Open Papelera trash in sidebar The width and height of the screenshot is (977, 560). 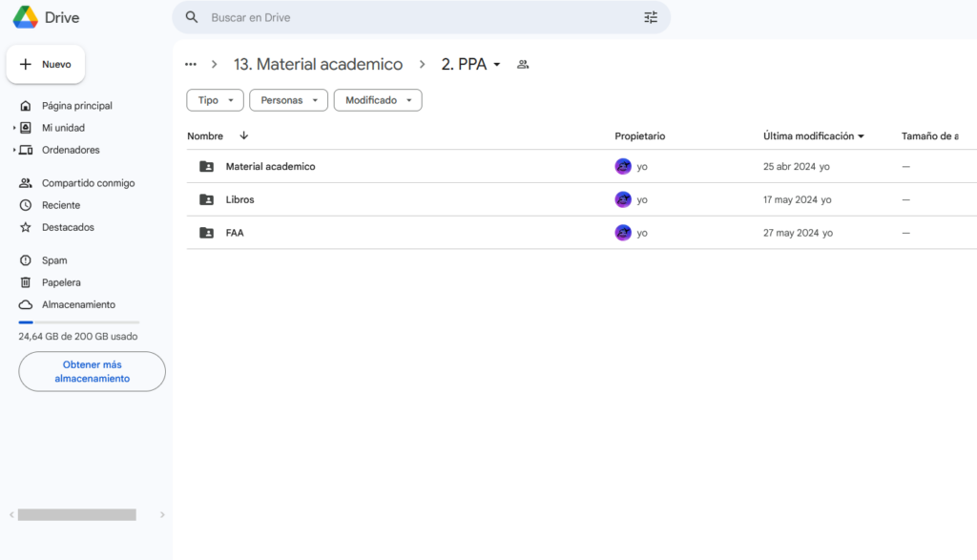(61, 282)
